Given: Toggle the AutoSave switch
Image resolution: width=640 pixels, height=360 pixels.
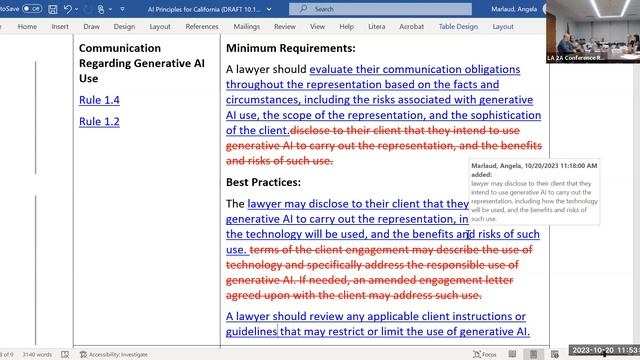Looking at the screenshot, I should point(32,9).
